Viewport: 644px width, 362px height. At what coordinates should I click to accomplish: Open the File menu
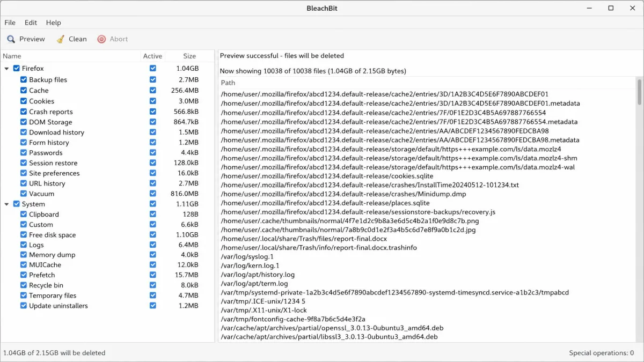10,23
